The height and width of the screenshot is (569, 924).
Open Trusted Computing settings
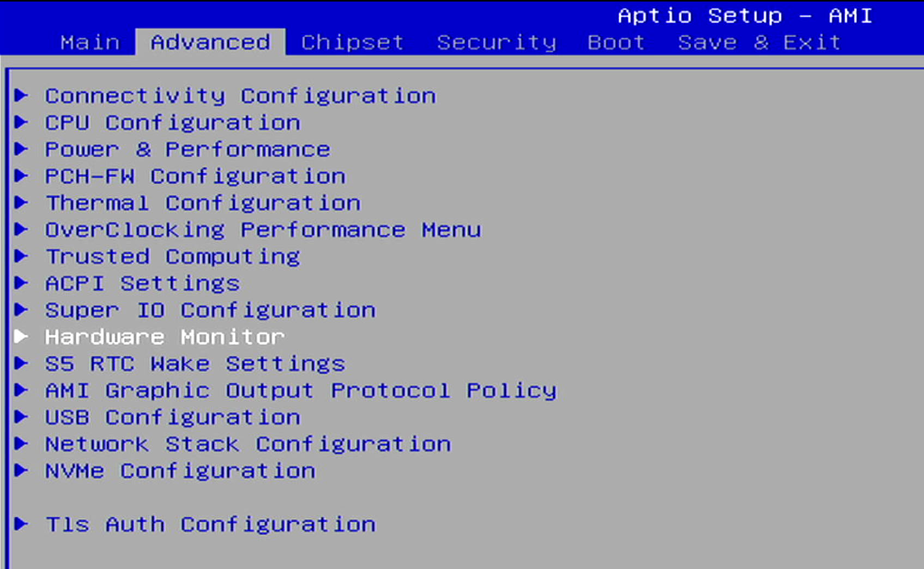click(x=172, y=256)
